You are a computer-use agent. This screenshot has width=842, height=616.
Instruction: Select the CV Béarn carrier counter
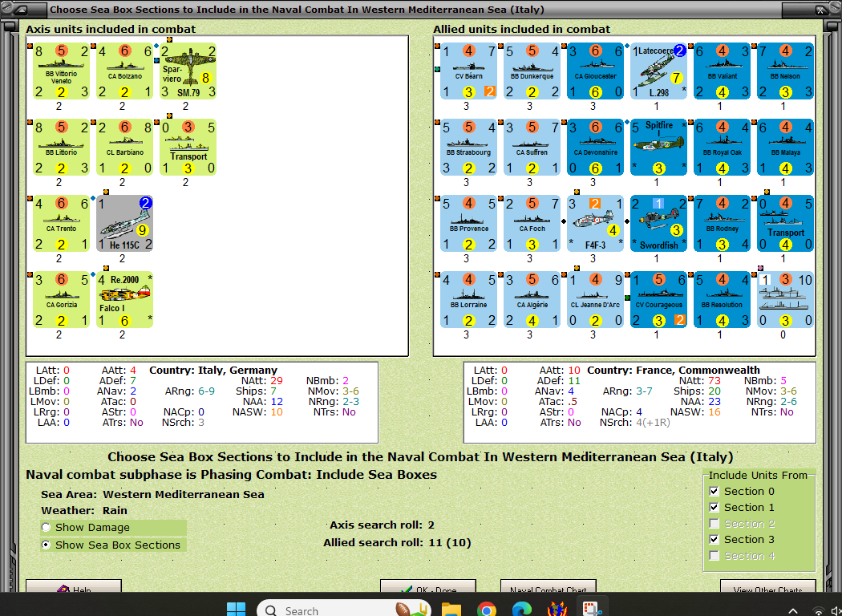(x=468, y=71)
